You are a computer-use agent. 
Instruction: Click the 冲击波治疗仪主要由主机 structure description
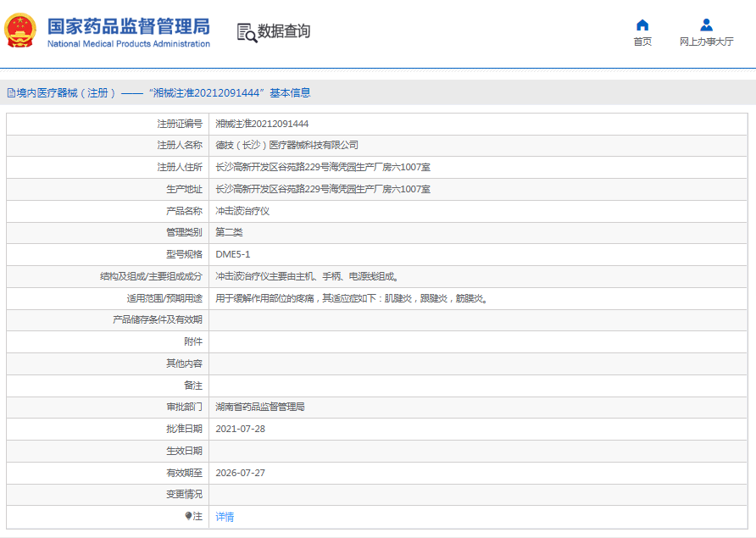tap(307, 277)
